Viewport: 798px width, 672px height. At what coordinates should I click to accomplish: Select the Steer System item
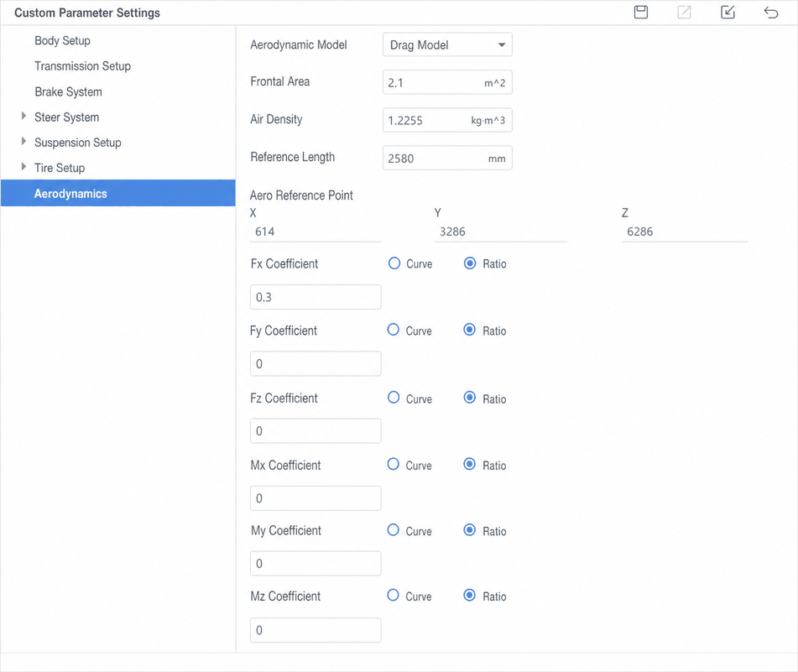click(66, 117)
